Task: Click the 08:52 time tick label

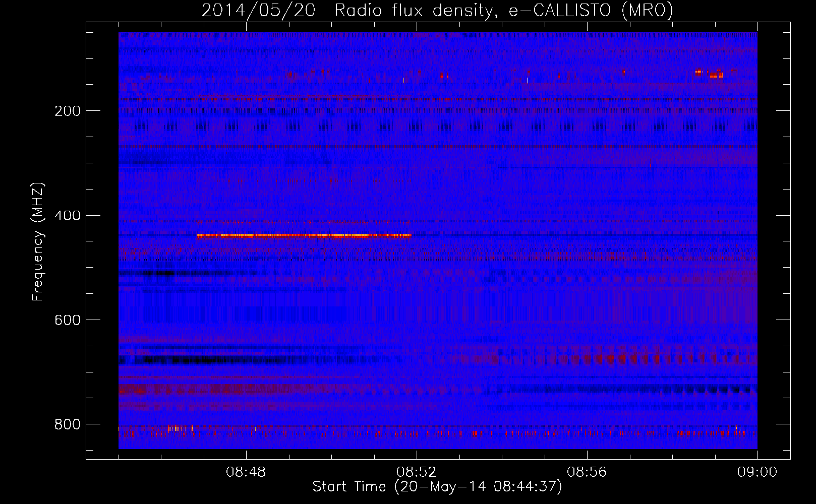Action: (x=417, y=472)
